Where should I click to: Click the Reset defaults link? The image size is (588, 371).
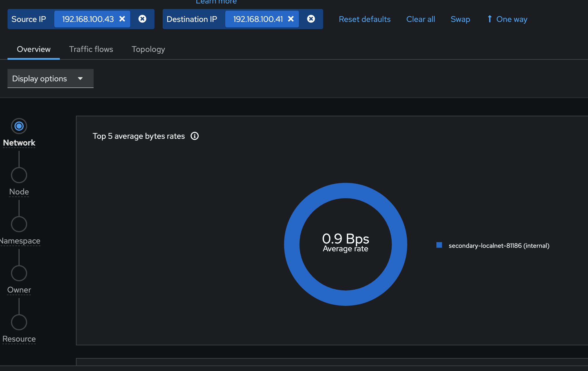click(364, 19)
